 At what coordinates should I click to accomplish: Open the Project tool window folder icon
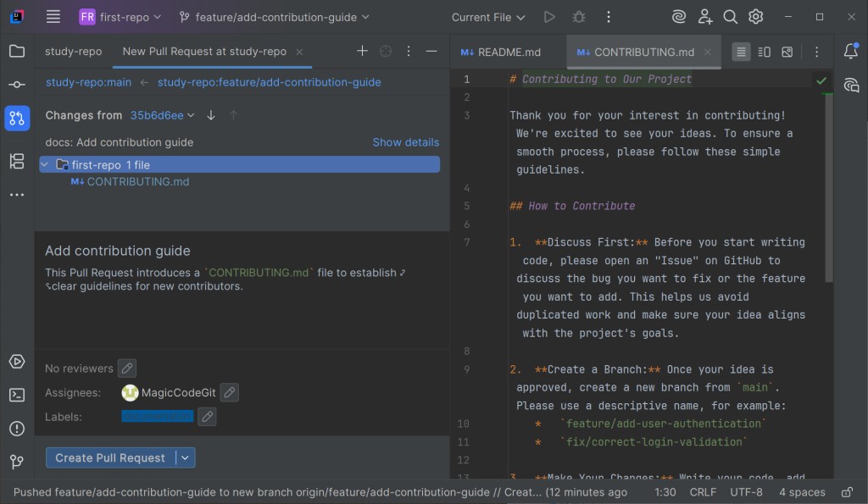point(17,52)
